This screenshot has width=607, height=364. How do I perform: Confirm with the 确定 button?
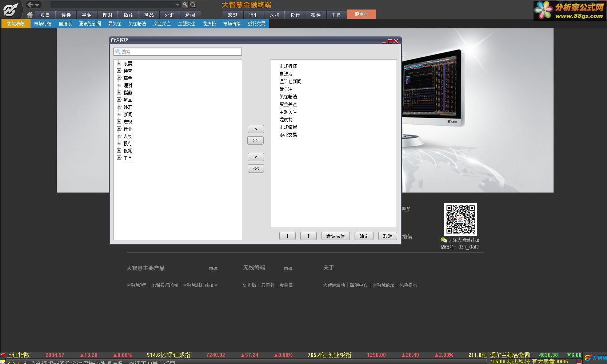pyautogui.click(x=364, y=236)
